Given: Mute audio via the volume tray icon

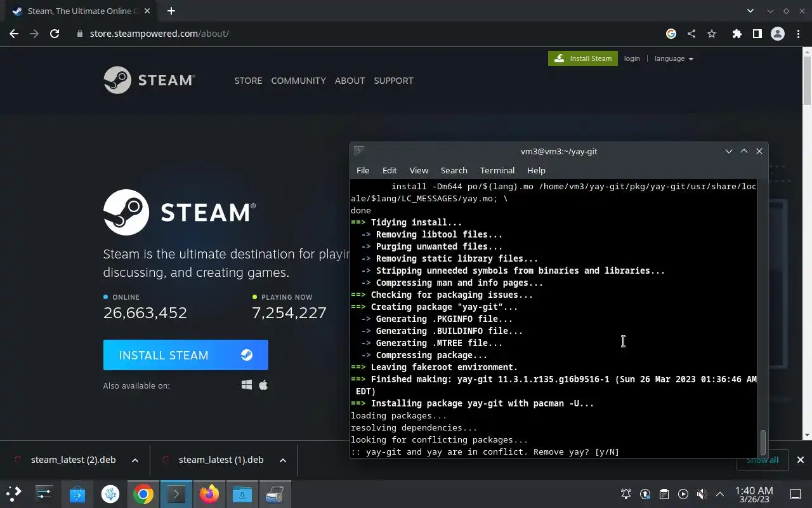Looking at the screenshot, I should click(x=702, y=494).
